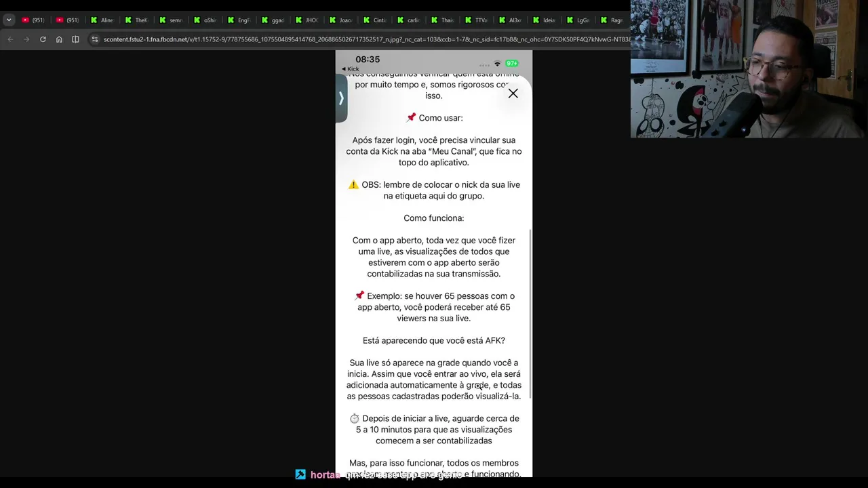The image size is (868, 488).
Task: Click the "Depois de iniciar a live" paragraph
Action: click(434, 430)
